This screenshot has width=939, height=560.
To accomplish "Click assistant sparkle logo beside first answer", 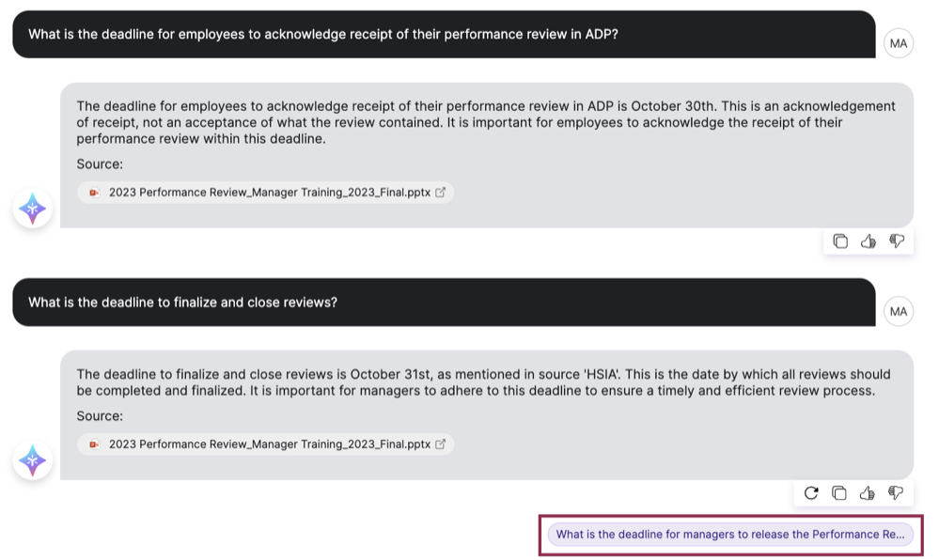I will tap(33, 209).
